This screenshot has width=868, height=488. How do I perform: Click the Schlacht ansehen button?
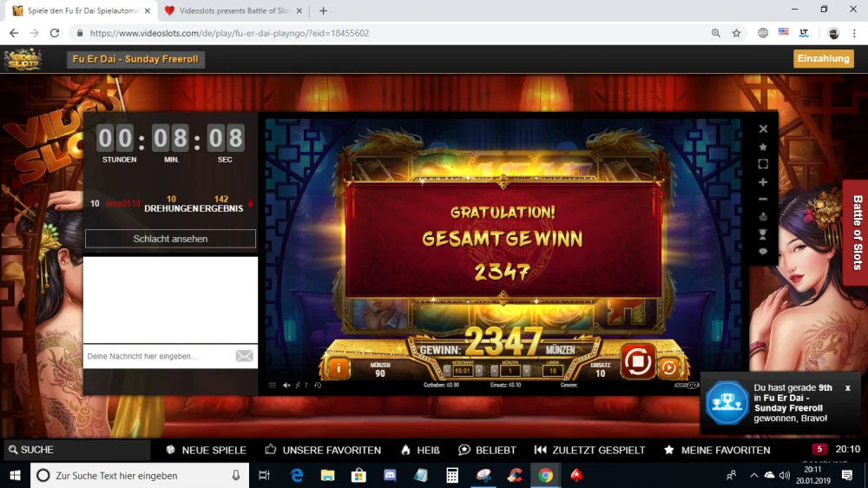[170, 239]
